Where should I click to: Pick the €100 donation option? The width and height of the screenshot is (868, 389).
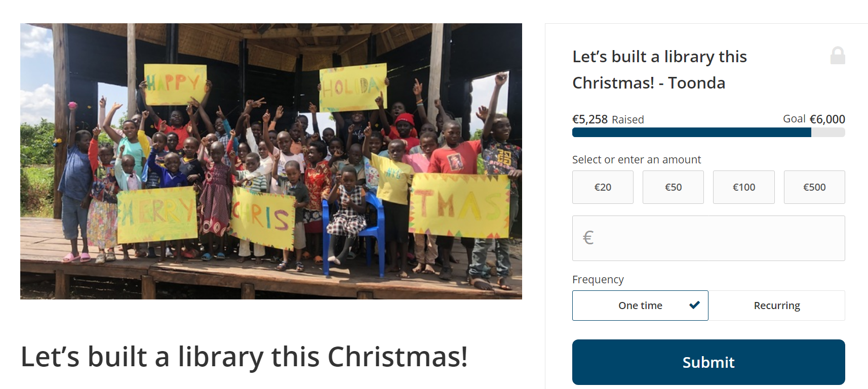coord(743,187)
